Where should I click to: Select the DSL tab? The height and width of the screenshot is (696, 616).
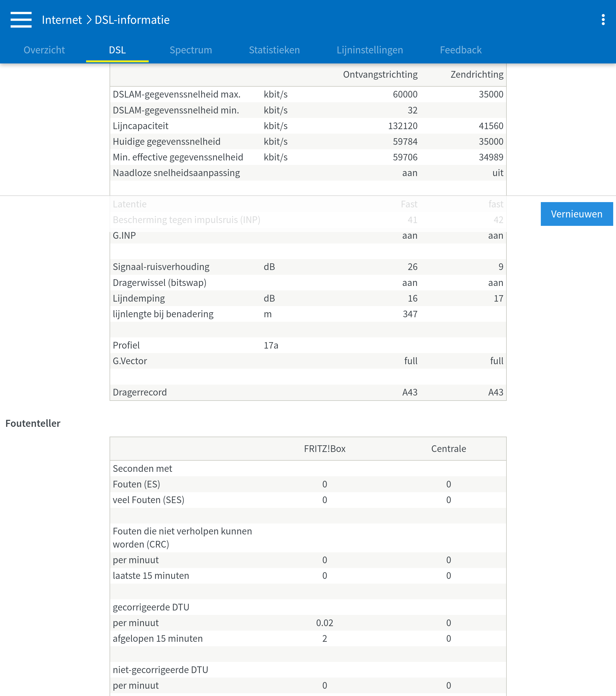coord(117,50)
